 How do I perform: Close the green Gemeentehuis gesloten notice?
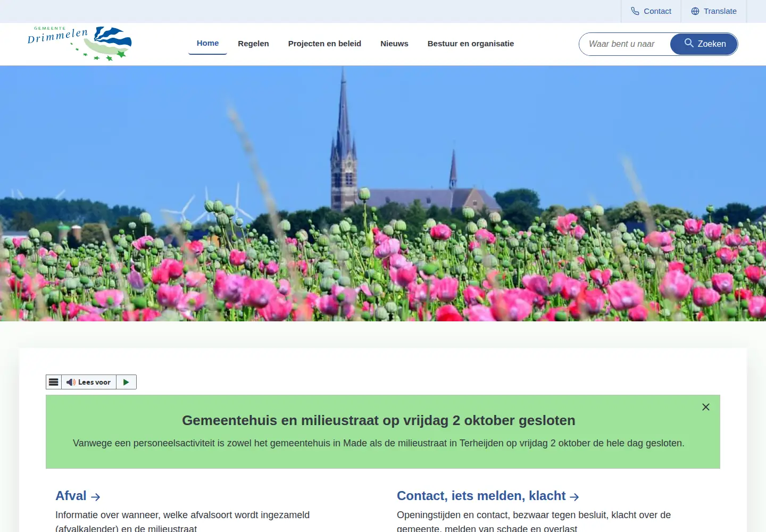706,407
